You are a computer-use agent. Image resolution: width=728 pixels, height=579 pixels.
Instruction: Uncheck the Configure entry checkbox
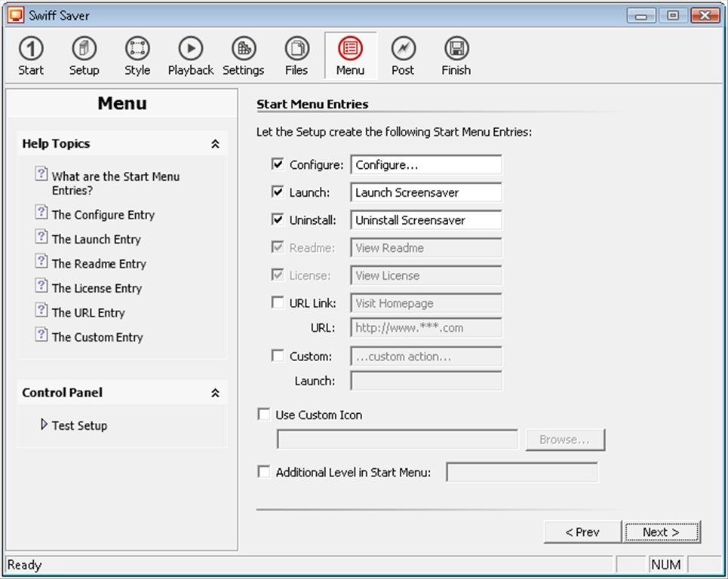pyautogui.click(x=278, y=164)
